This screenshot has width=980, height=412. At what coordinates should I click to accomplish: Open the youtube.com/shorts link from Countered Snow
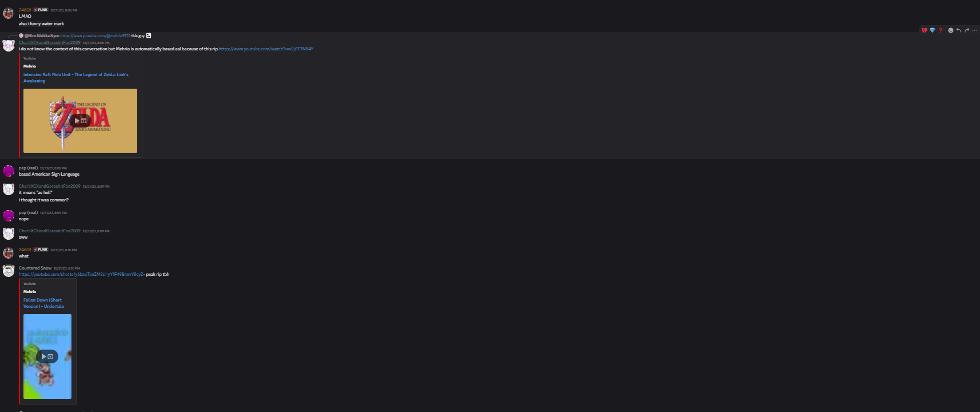pos(82,274)
